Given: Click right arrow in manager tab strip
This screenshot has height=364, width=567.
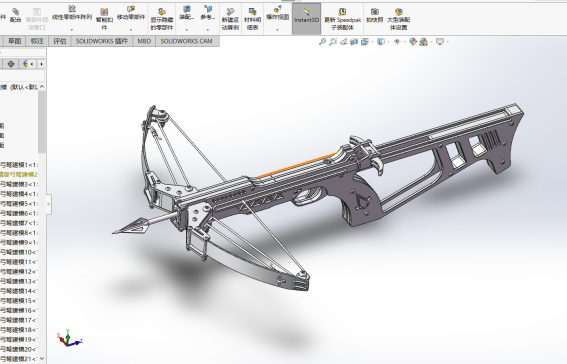Looking at the screenshot, I should point(42,64).
